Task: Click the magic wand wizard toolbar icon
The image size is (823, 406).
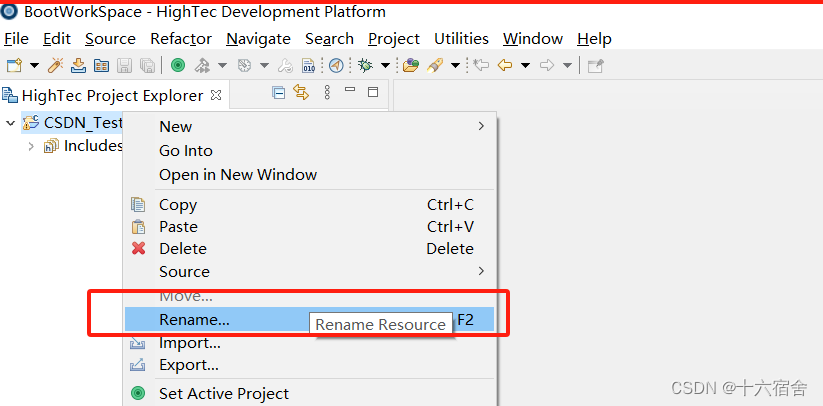Action: [56, 66]
